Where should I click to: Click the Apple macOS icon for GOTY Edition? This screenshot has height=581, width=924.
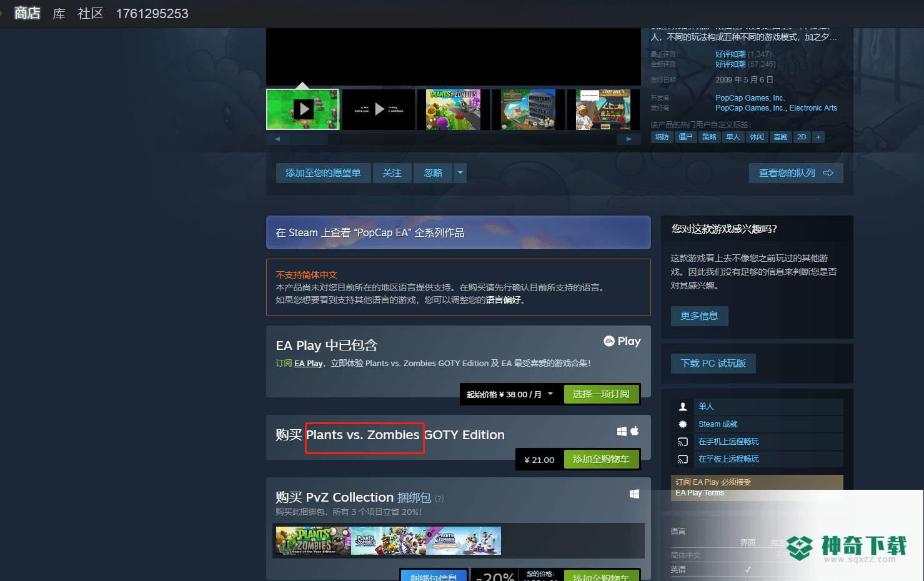[x=635, y=431]
